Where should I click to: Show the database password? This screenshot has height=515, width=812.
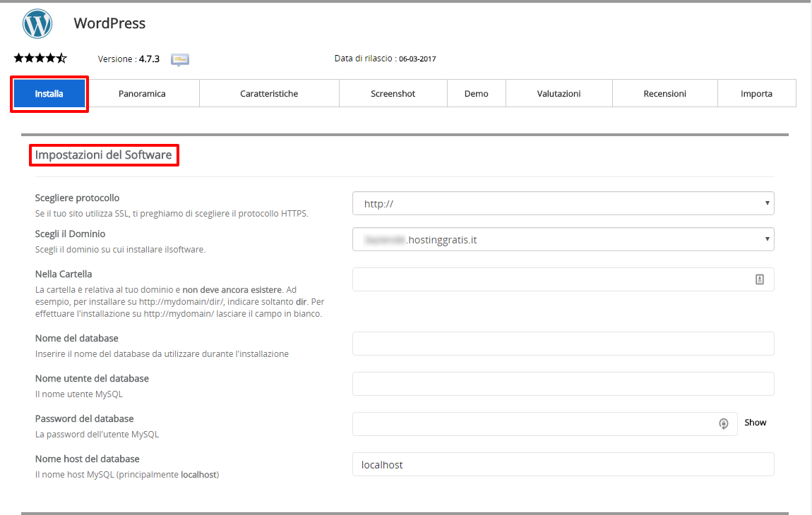pos(755,423)
